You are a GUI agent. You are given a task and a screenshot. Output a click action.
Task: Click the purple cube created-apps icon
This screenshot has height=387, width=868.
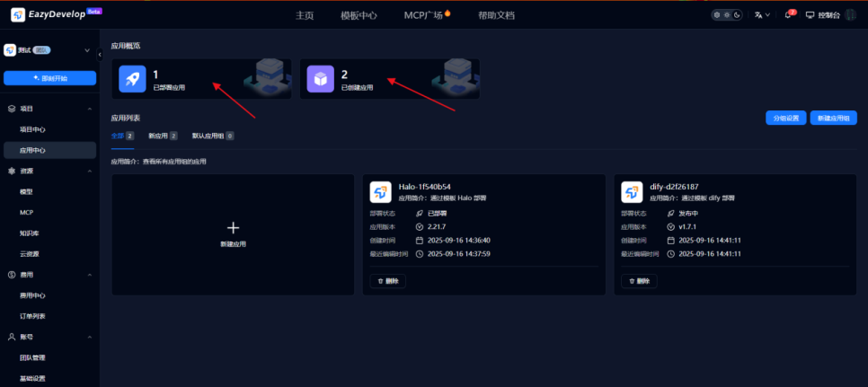(320, 79)
